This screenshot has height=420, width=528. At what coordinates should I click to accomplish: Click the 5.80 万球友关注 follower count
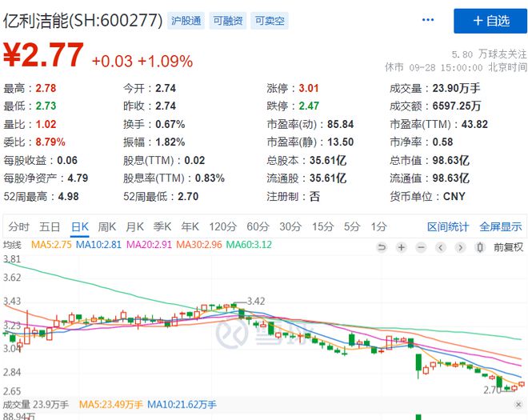[x=489, y=54]
